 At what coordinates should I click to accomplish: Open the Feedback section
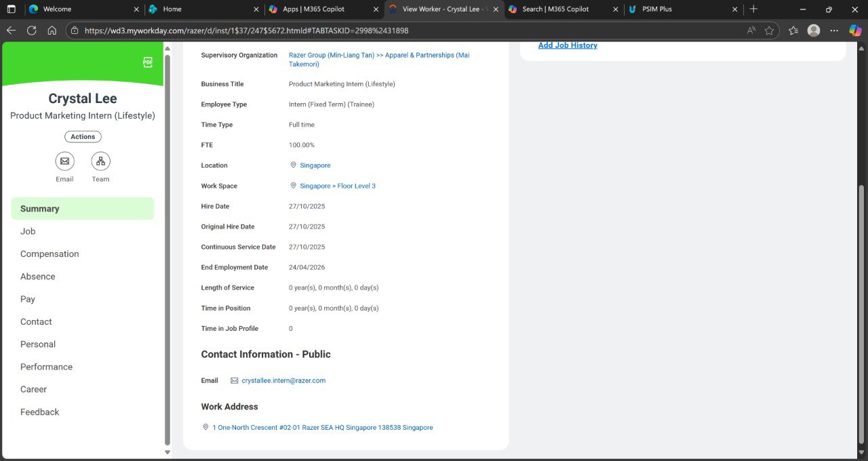click(83, 412)
